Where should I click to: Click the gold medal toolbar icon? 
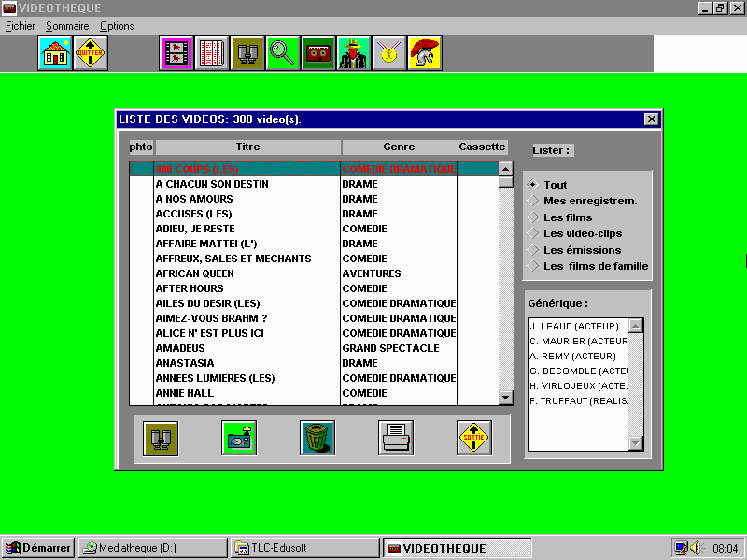point(389,54)
